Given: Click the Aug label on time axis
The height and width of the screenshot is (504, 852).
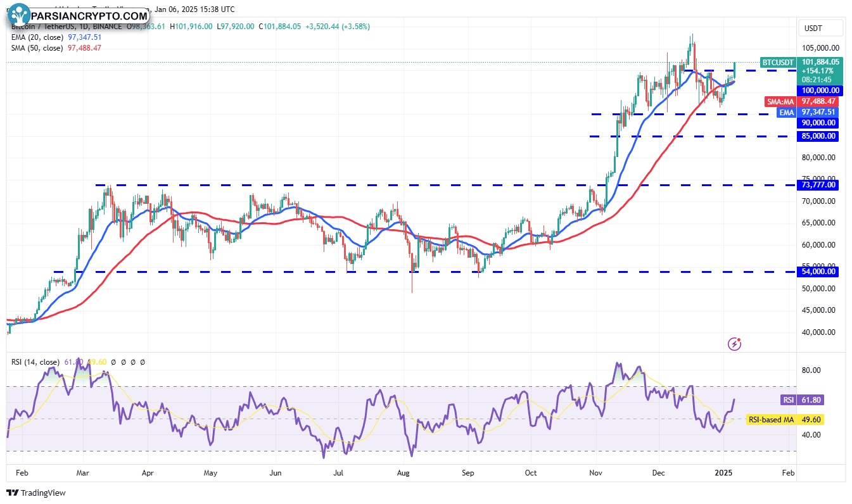Looking at the screenshot, I should point(405,473).
